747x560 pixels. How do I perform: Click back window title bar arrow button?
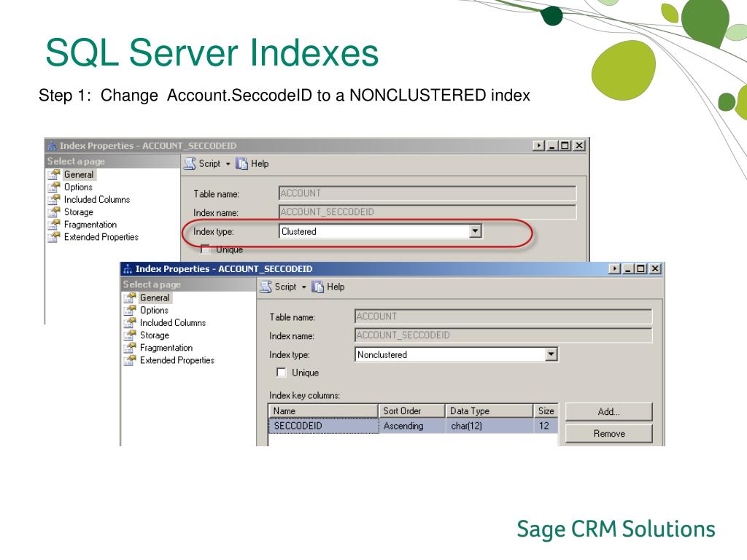pyautogui.click(x=538, y=145)
